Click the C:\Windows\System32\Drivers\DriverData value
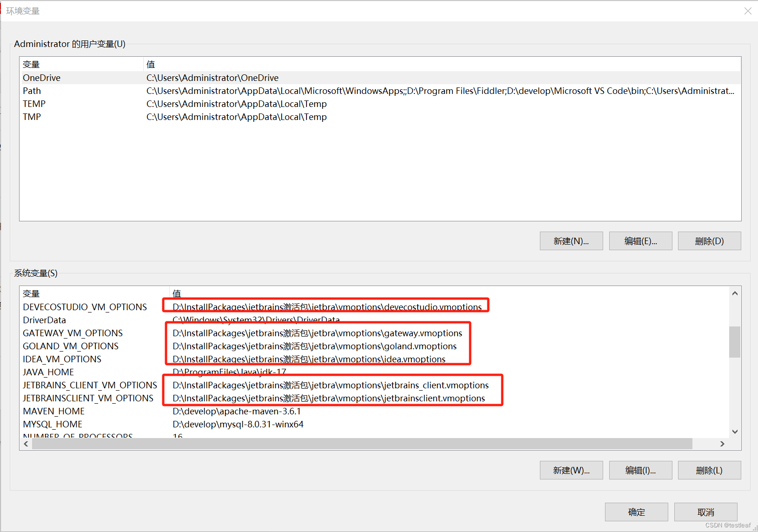 [256, 320]
